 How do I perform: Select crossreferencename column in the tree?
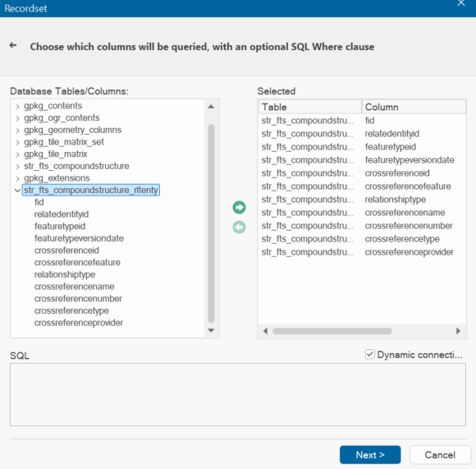pyautogui.click(x=75, y=287)
